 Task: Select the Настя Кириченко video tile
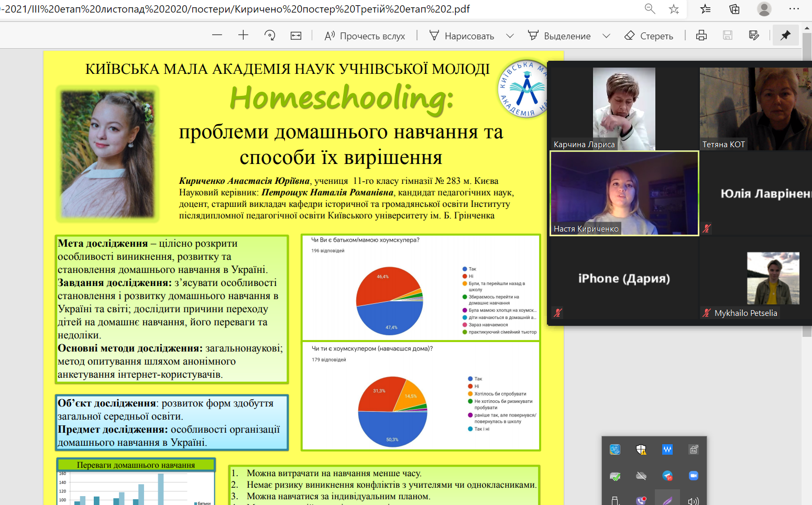pos(624,193)
